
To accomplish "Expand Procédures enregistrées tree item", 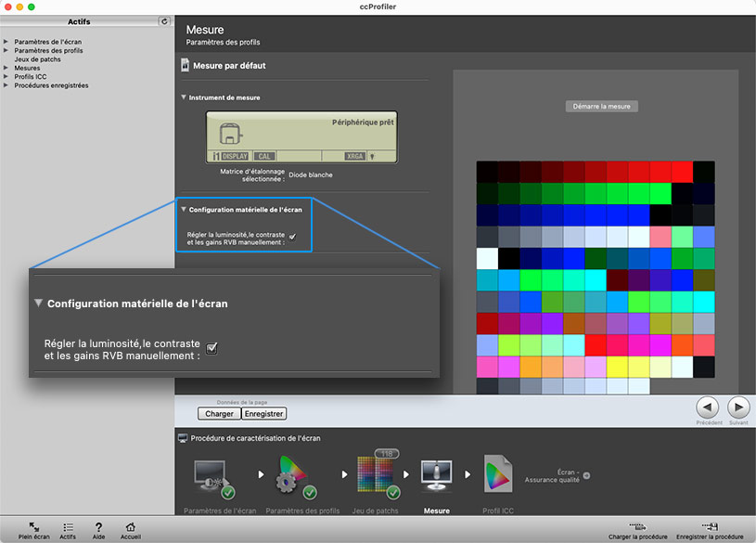I will point(6,85).
